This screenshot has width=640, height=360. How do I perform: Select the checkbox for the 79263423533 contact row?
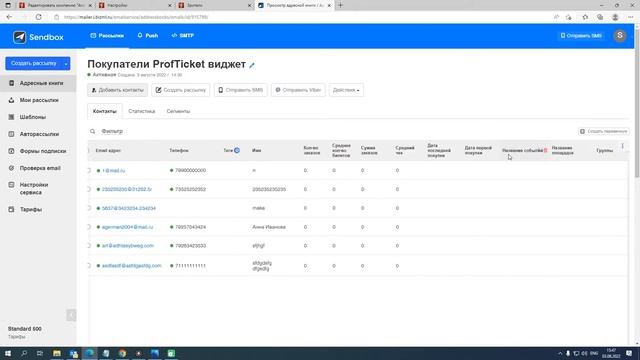tap(89, 246)
